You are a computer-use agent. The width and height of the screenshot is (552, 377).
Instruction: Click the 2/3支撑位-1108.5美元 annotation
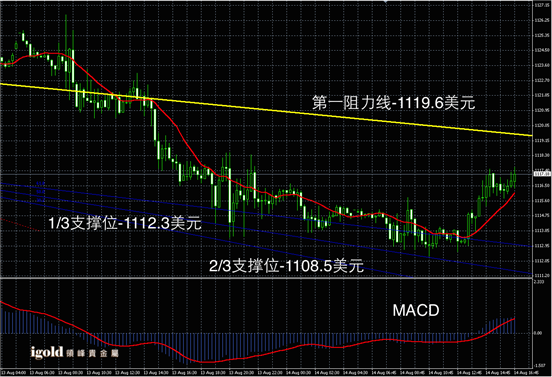[x=286, y=266]
